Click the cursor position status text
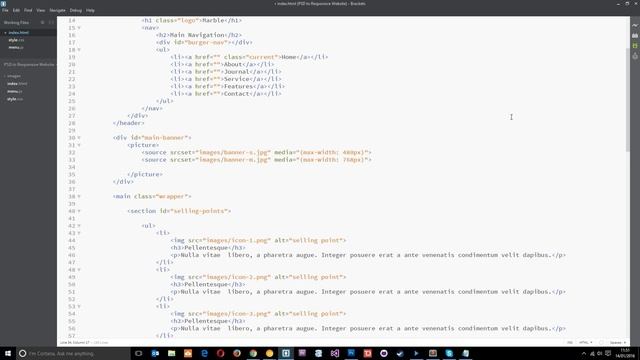Screen dimensions: 640x360 coord(75,342)
